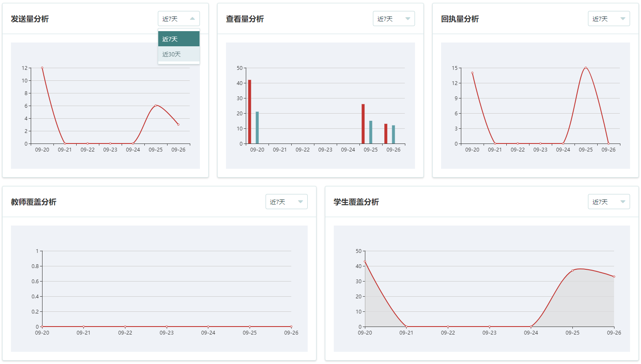
Task: Open the 学生覆盖分析 period dropdown
Action: (x=609, y=202)
